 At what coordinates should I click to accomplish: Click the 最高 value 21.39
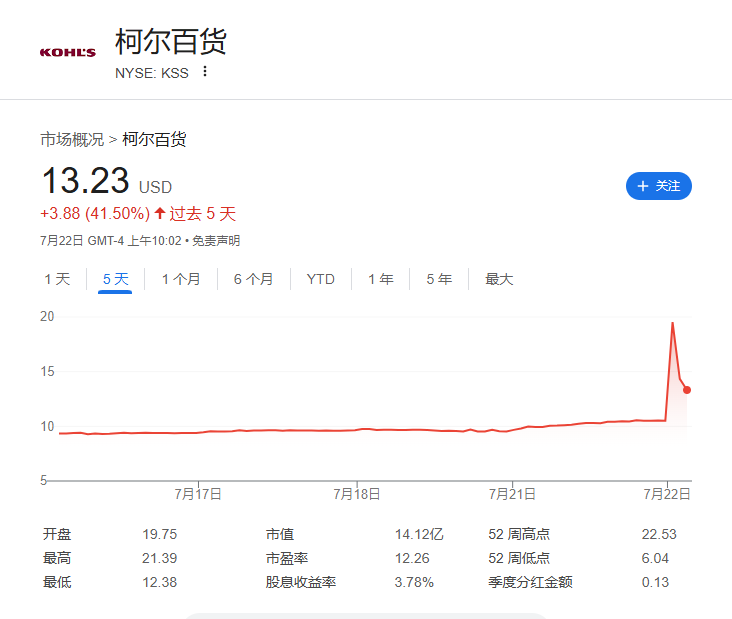(160, 558)
